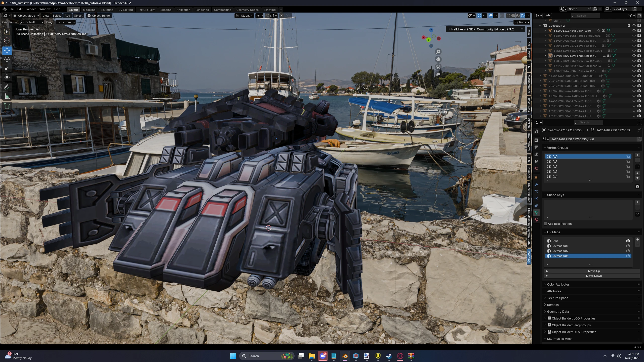Open the Object Mode dropdown
644x362 pixels.
[x=26, y=16]
